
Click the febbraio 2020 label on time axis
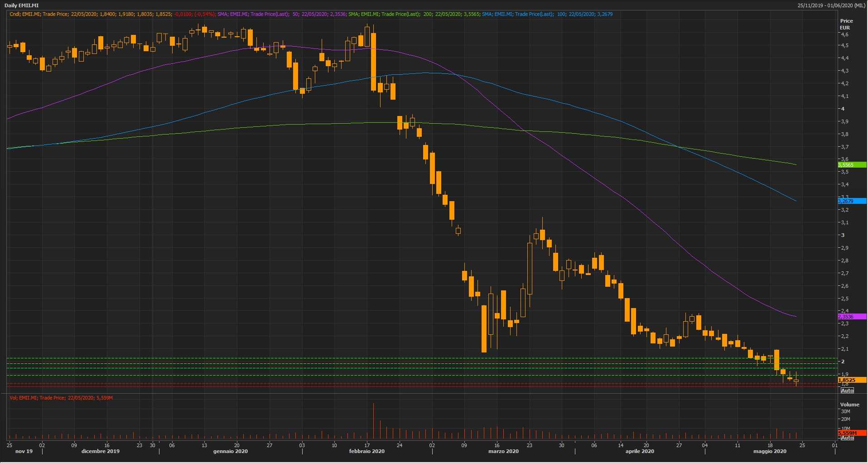tap(366, 451)
